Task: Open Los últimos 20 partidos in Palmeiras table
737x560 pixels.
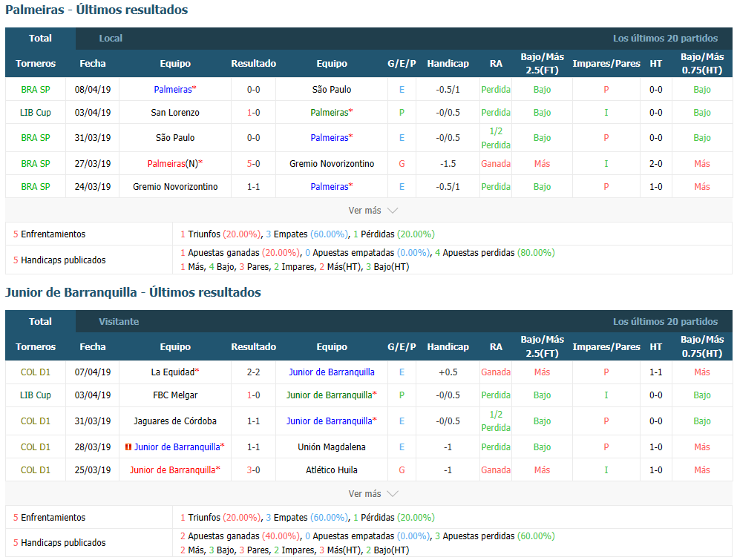Action: point(665,39)
